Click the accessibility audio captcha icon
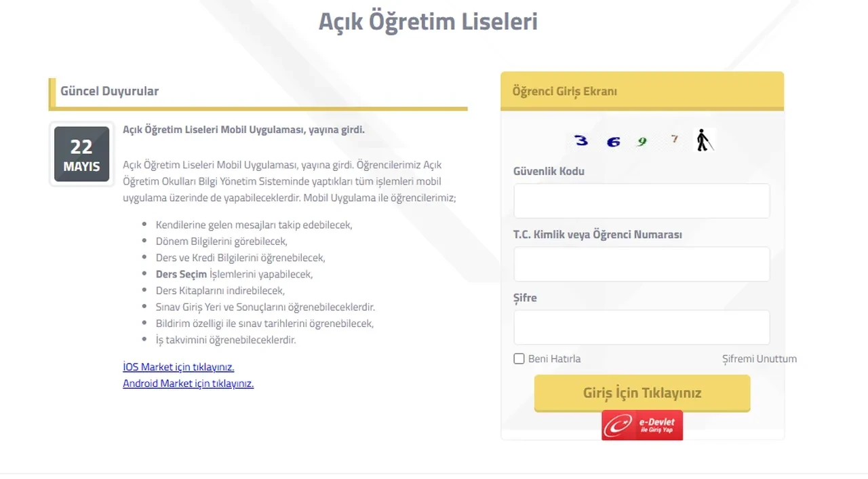 click(705, 140)
